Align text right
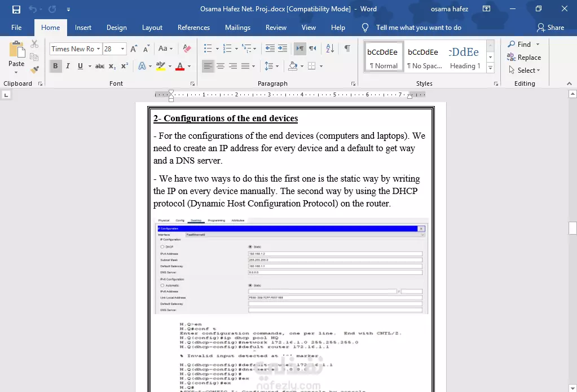This screenshot has height=392, width=577. click(233, 66)
